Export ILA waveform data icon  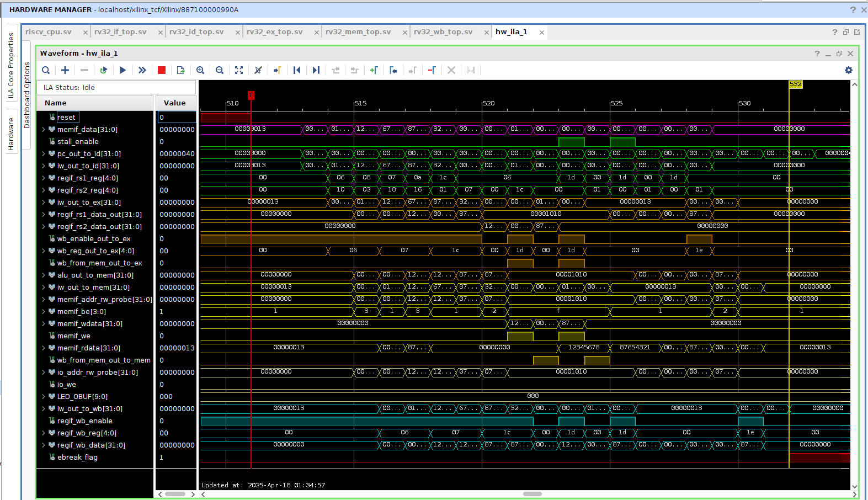pyautogui.click(x=180, y=70)
